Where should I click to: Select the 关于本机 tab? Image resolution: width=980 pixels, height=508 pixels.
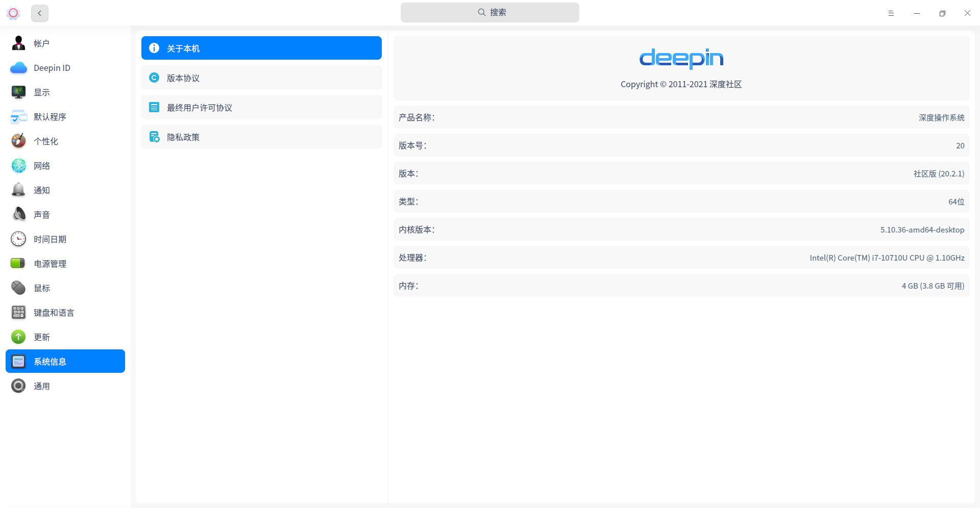(261, 48)
